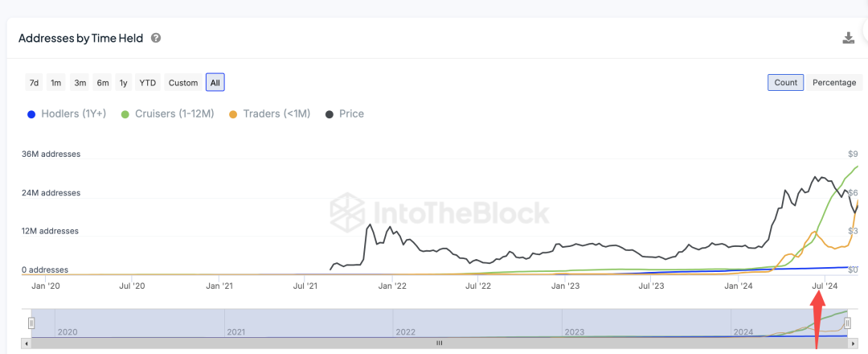Select the All time range
This screenshot has height=354, width=868.
tap(215, 82)
